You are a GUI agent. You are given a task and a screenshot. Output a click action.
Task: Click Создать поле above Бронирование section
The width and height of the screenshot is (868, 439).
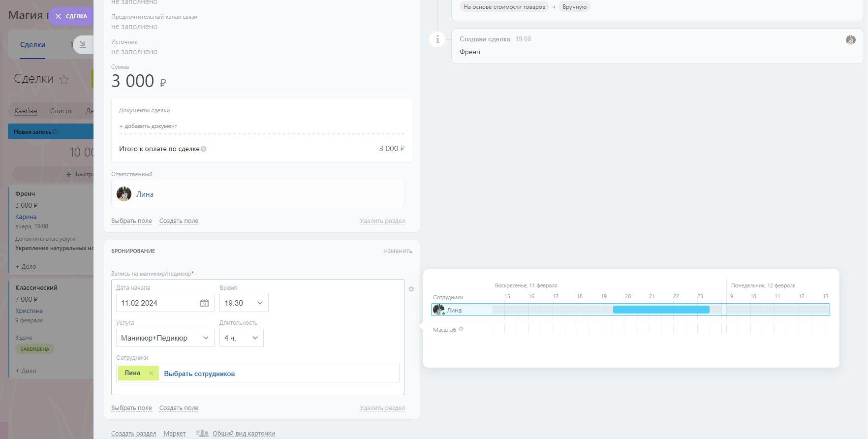click(179, 221)
